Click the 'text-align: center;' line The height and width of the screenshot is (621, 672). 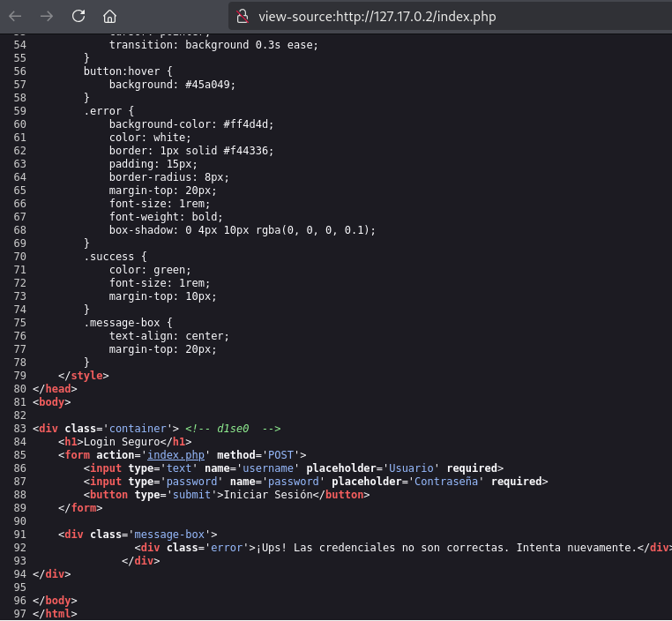169,336
